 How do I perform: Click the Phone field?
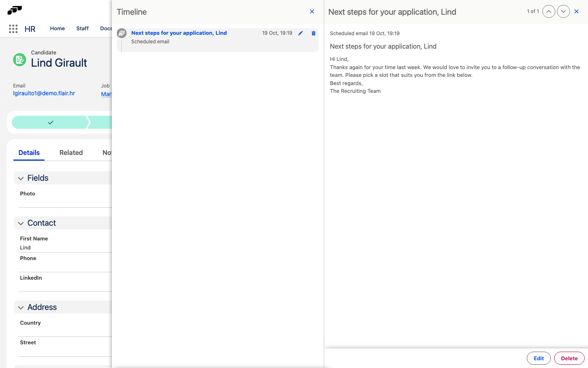pyautogui.click(x=65, y=263)
